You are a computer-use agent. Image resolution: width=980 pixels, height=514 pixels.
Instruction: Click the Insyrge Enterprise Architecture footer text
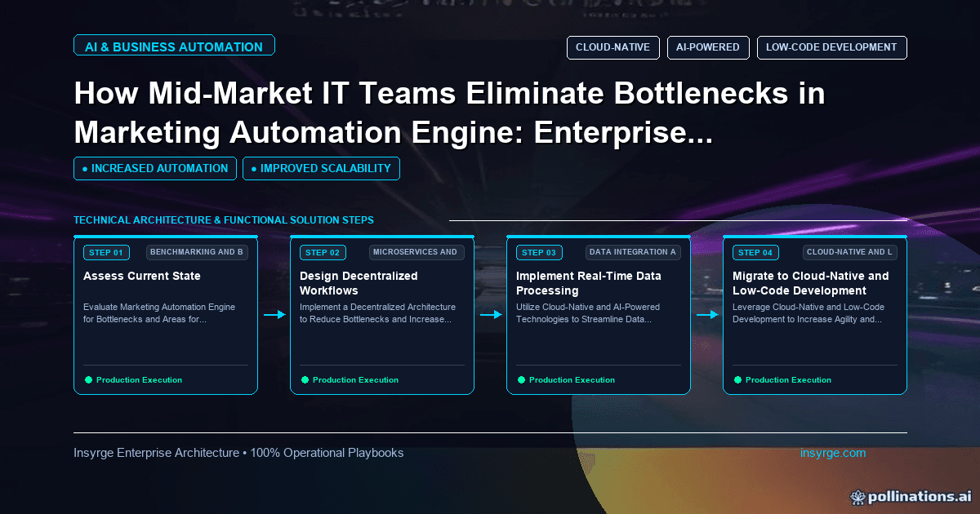point(238,453)
